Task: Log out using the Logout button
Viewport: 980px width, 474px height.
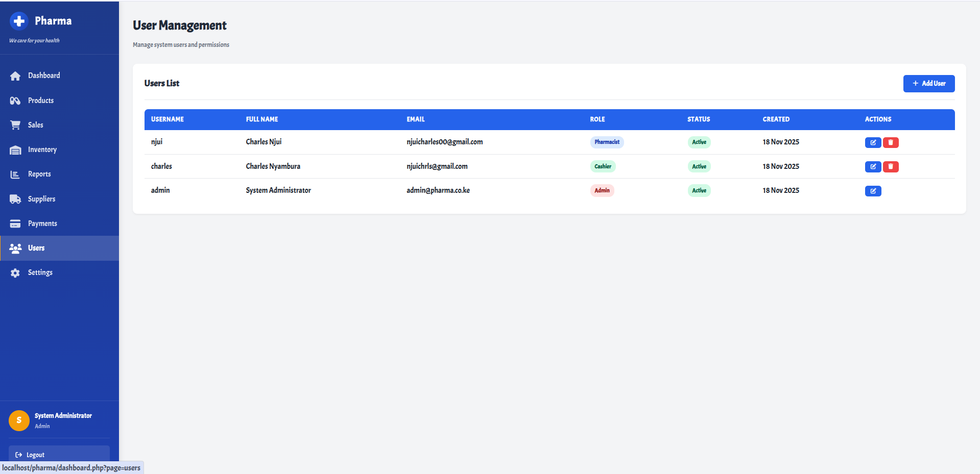Action: 59,454
